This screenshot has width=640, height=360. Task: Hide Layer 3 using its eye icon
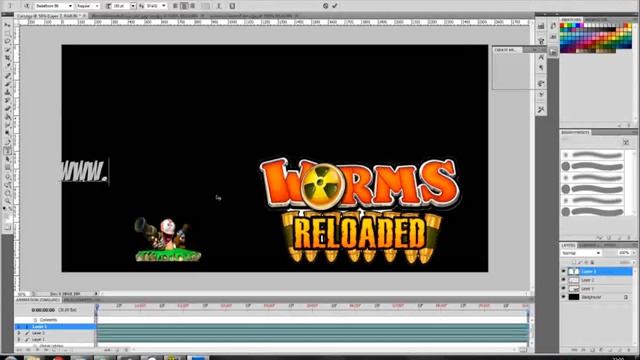click(564, 271)
